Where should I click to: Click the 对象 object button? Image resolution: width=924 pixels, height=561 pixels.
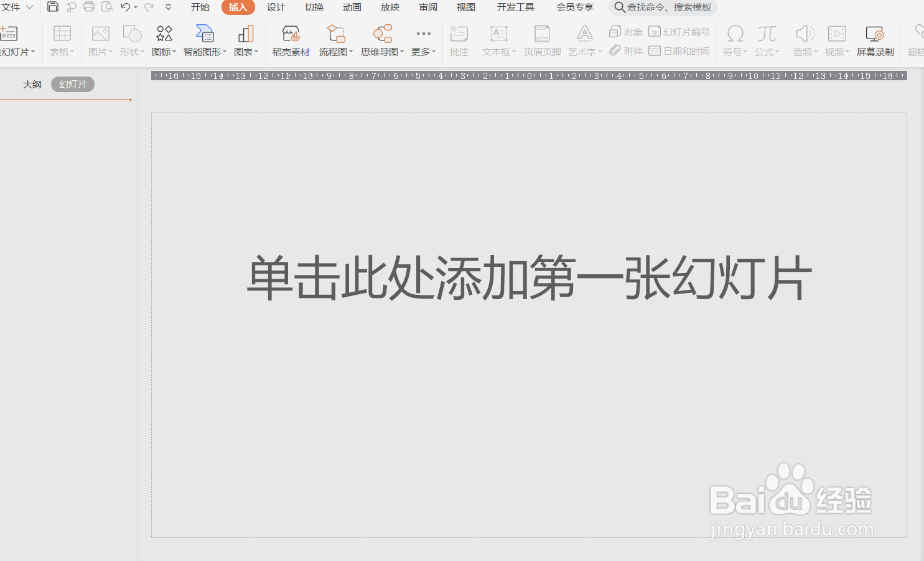(x=626, y=32)
